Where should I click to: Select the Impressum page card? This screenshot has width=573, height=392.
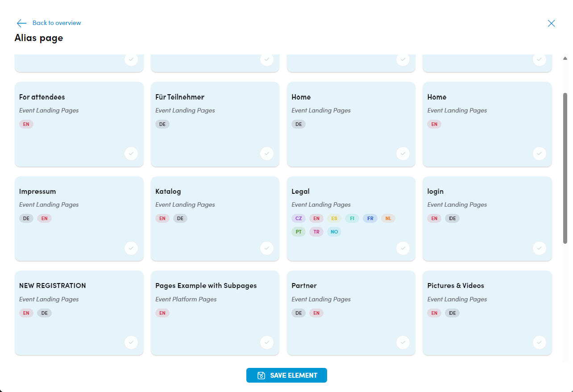click(x=79, y=219)
